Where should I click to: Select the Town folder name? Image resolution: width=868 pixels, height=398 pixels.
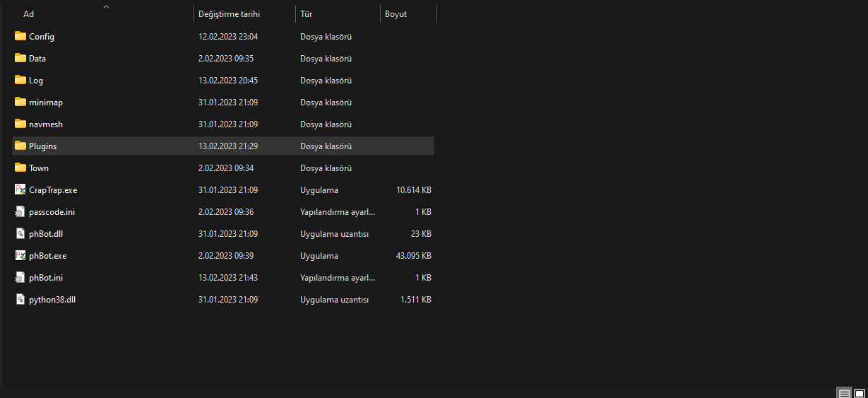(x=39, y=168)
